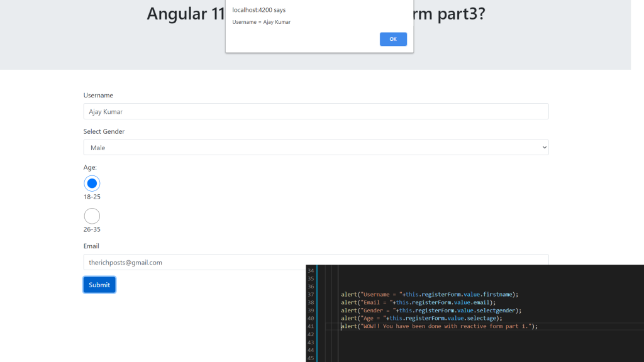Click OK on the localhost:4200 alert
This screenshot has height=362, width=644.
tap(392, 38)
